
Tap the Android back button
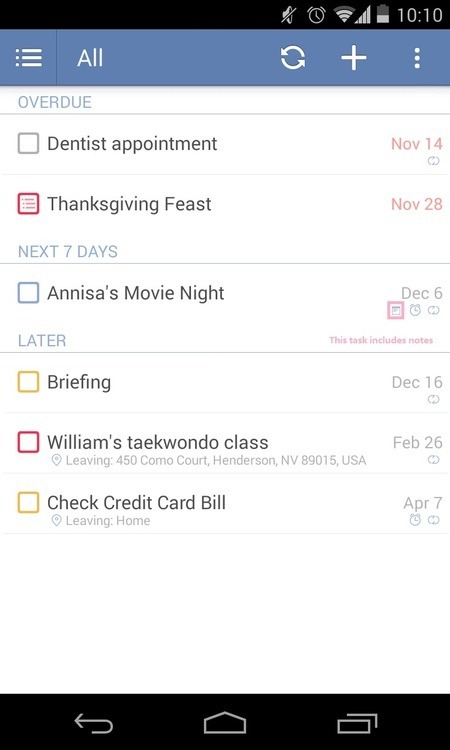[94, 723]
